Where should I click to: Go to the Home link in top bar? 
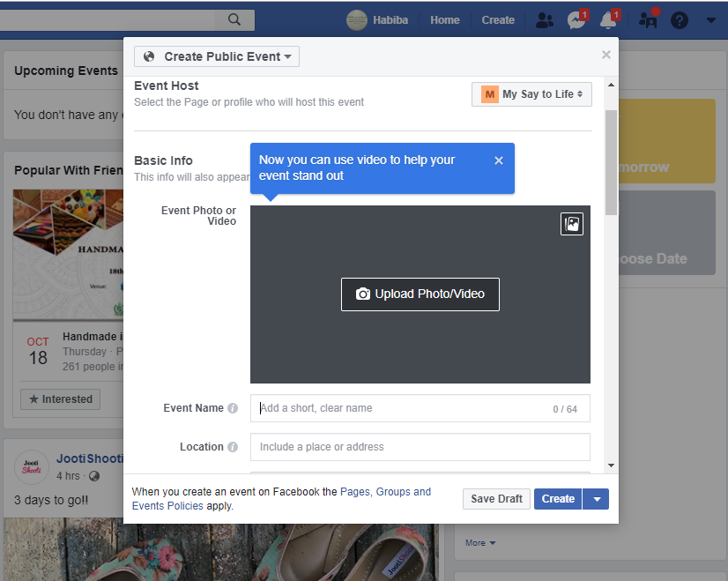click(445, 20)
